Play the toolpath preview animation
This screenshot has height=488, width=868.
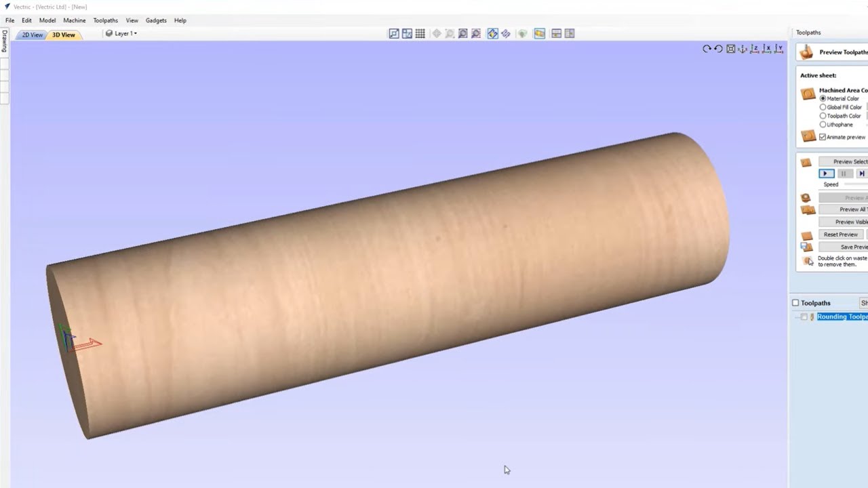click(x=826, y=174)
